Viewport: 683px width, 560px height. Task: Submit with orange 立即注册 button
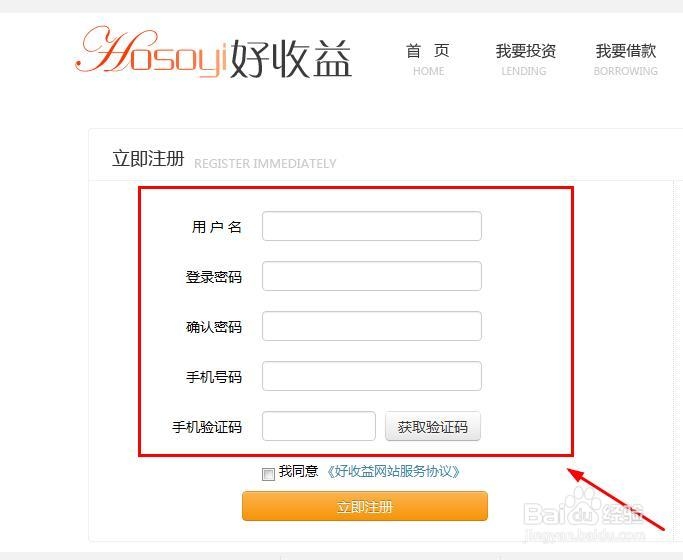[x=365, y=506]
